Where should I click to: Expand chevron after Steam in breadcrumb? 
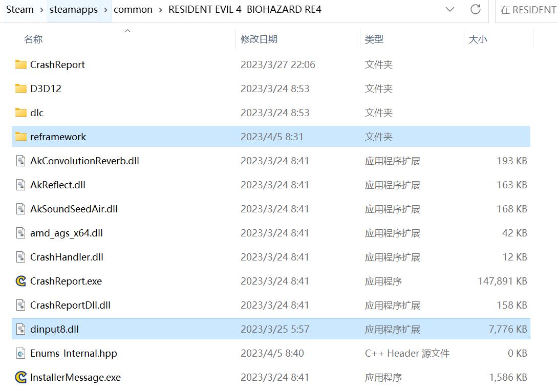[41, 10]
